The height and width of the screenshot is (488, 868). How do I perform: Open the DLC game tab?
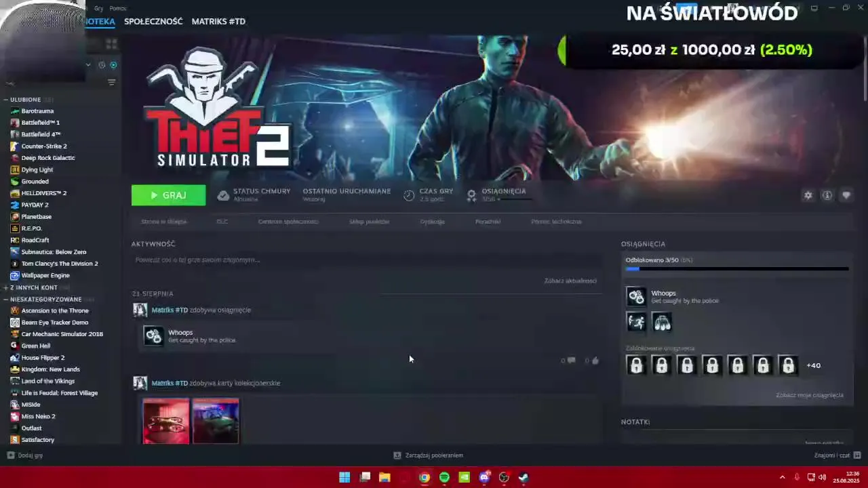[x=222, y=222]
